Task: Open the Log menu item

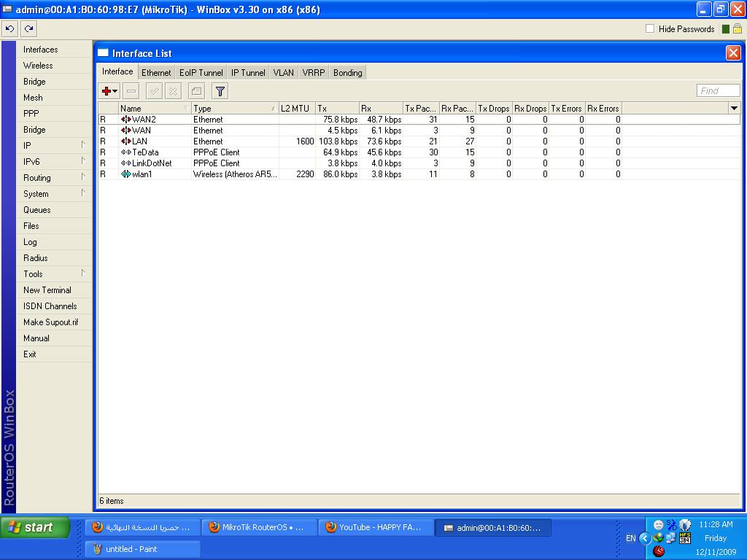Action: tap(54, 242)
